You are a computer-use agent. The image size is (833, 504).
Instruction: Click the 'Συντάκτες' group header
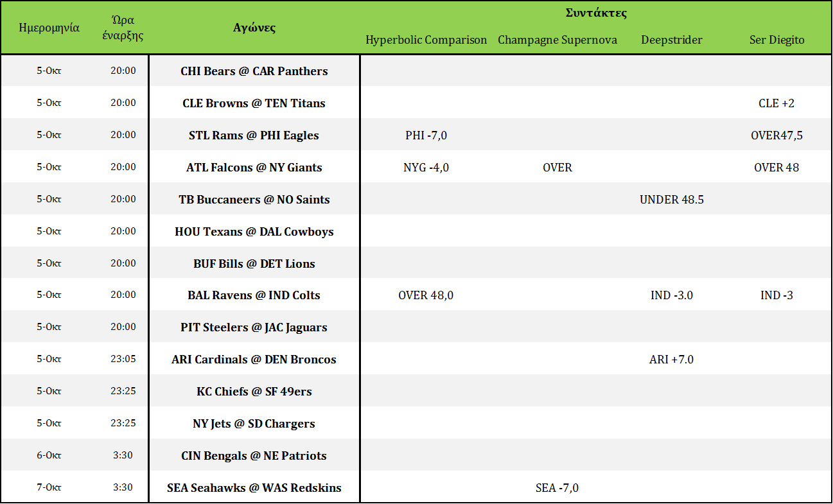click(596, 13)
